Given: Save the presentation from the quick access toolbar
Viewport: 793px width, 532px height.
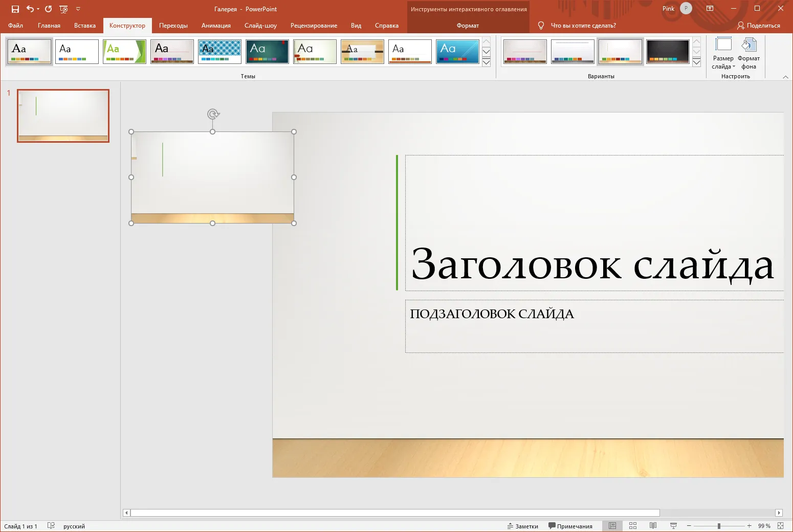Looking at the screenshot, I should tap(15, 9).
